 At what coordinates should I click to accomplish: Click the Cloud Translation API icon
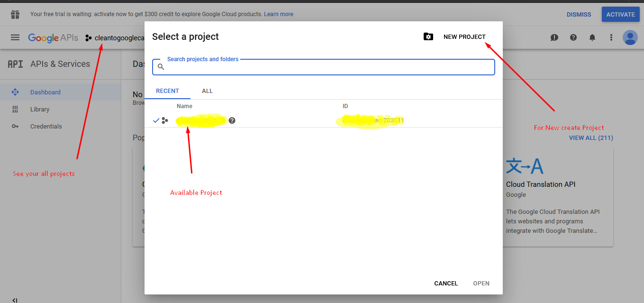[x=525, y=166]
